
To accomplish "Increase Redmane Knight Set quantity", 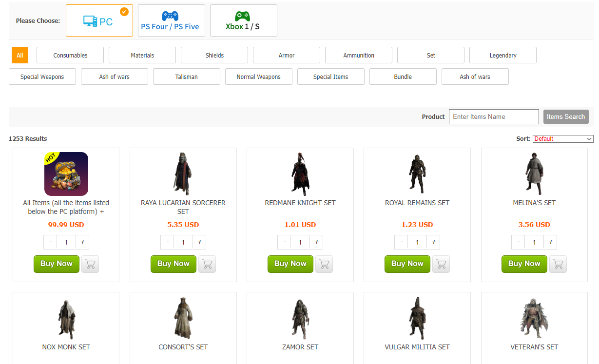I will 316,242.
